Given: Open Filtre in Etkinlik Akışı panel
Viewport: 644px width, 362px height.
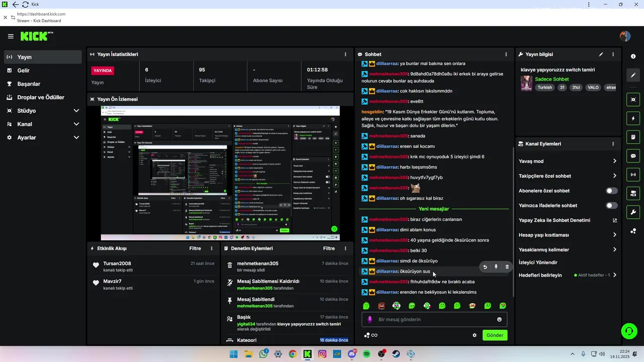Looking at the screenshot, I should (x=195, y=248).
